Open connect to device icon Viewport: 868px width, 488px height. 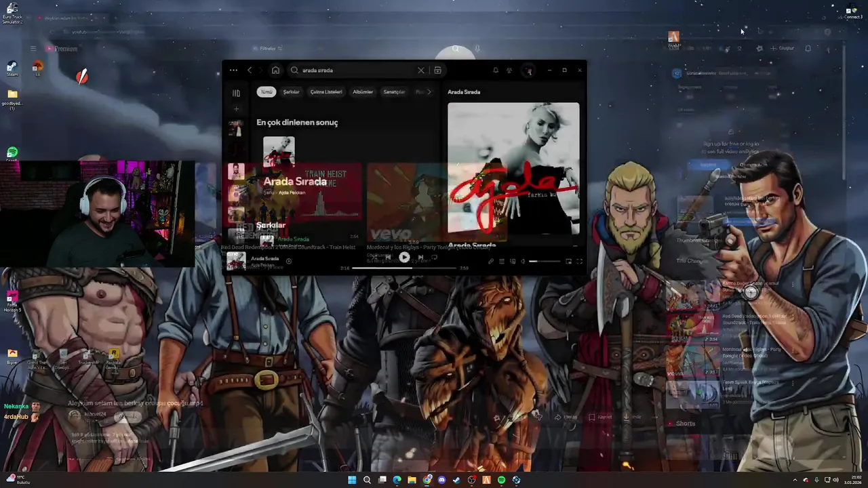(x=513, y=261)
